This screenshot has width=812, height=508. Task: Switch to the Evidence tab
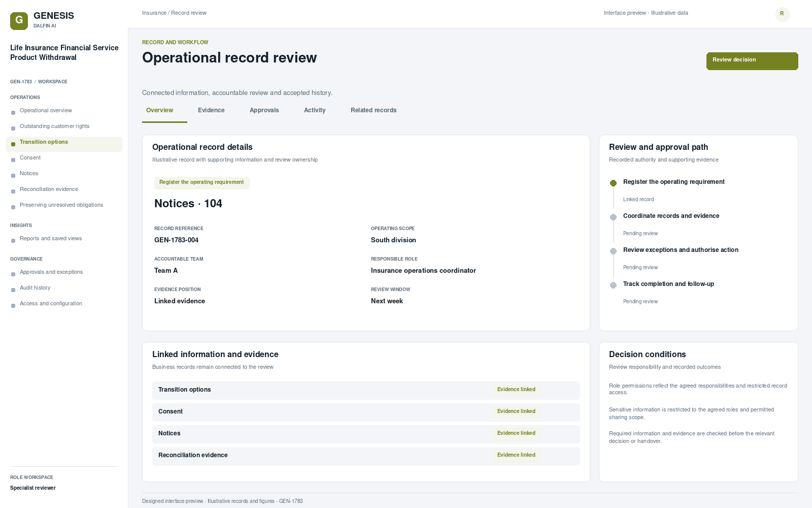[211, 110]
